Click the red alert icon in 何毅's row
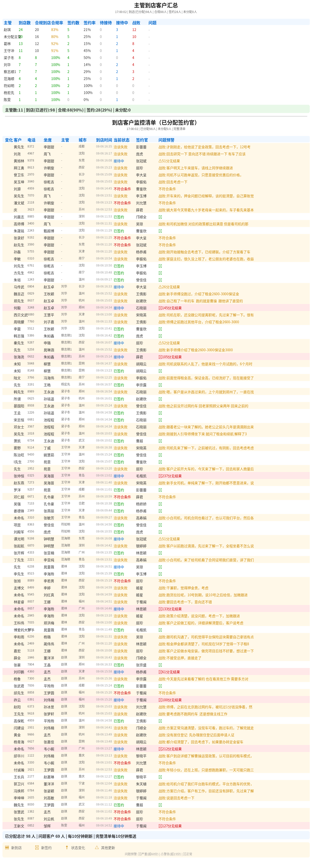The image size is (312, 868). 160,308
